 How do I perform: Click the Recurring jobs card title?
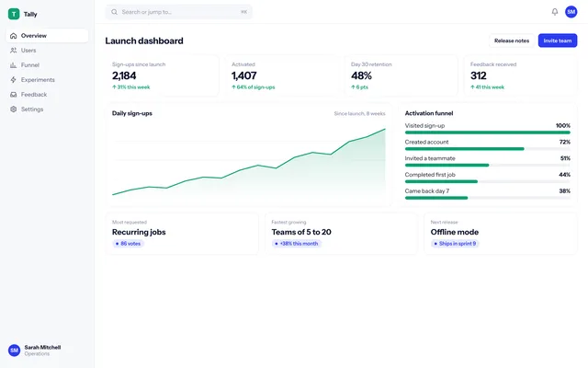139,232
